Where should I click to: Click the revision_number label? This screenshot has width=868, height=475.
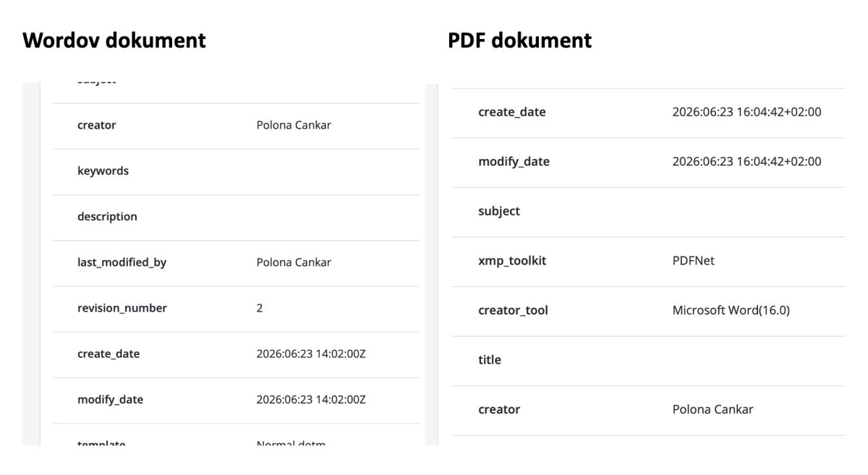click(x=122, y=308)
